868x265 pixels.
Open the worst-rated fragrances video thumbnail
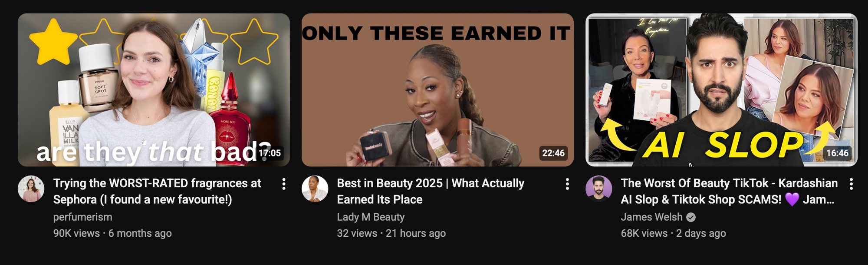[x=154, y=90]
